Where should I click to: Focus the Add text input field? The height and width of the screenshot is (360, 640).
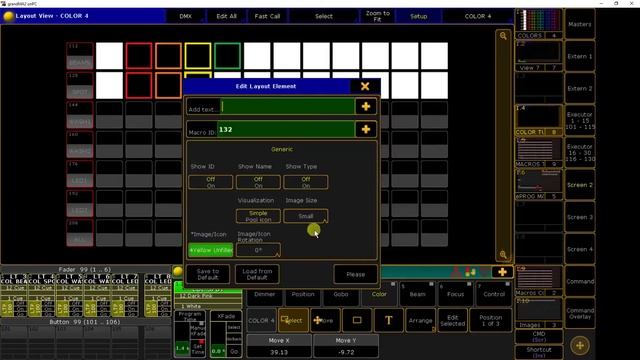288,107
